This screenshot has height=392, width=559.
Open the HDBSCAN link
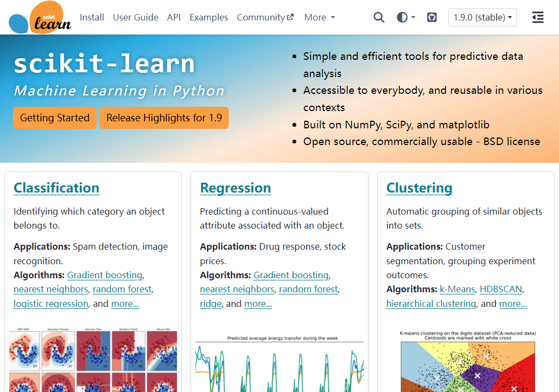point(501,289)
